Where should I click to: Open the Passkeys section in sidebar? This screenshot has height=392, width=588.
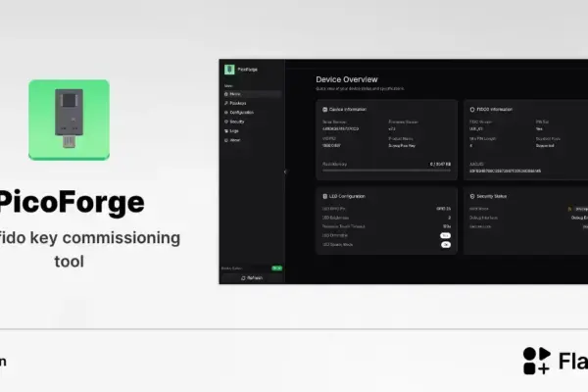point(252,103)
